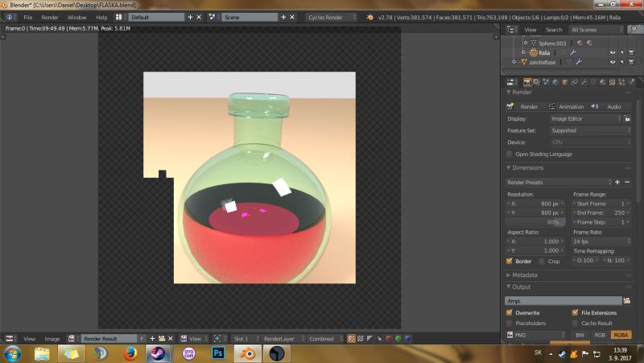Create new image with plus icon
Viewport: 644px width, 363px height.
(x=152, y=339)
